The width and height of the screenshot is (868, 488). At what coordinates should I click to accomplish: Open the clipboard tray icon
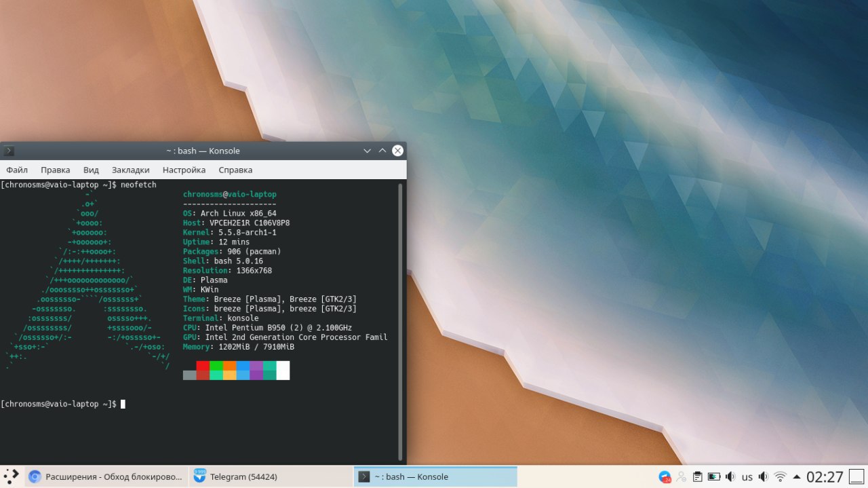[697, 476]
